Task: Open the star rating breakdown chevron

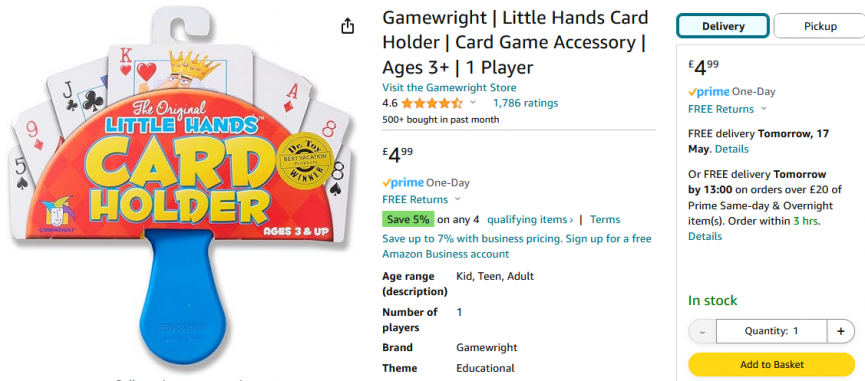Action: click(472, 103)
